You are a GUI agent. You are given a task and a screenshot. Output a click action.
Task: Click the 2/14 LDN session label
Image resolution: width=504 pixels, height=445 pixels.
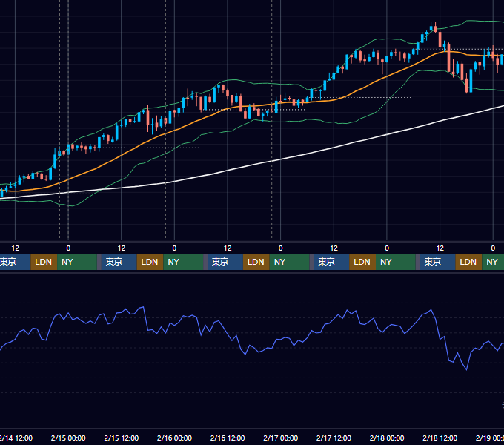pos(44,262)
